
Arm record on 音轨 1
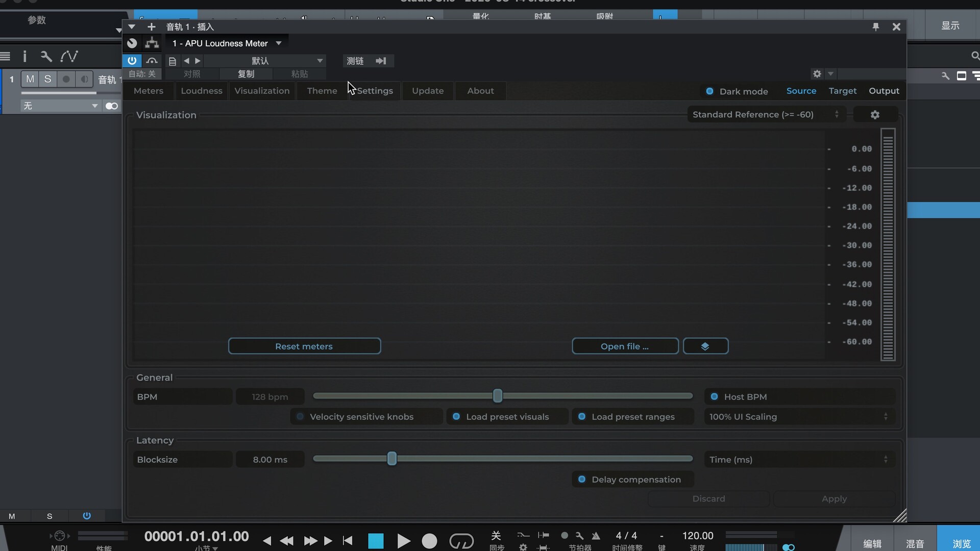pos(66,79)
